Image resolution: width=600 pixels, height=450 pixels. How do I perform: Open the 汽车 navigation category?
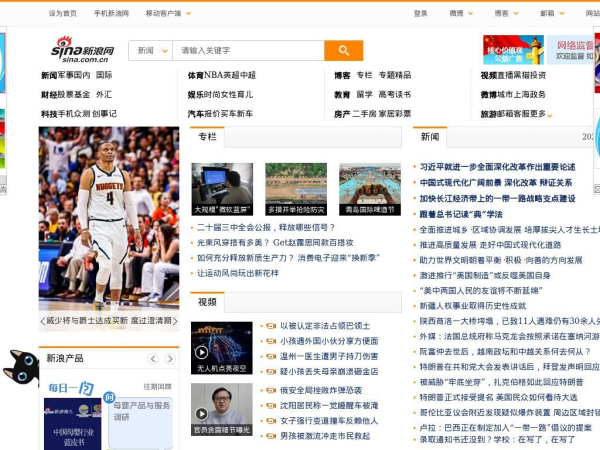click(196, 114)
